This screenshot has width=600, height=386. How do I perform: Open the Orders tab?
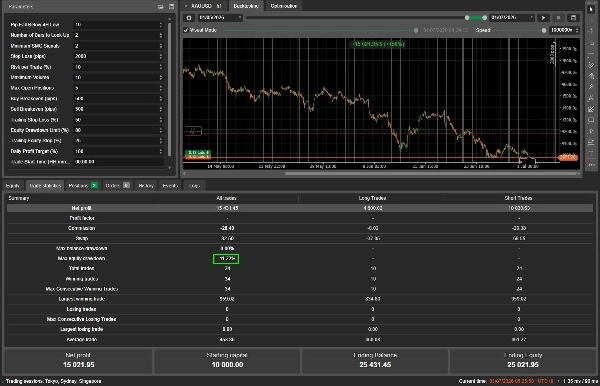pos(117,186)
